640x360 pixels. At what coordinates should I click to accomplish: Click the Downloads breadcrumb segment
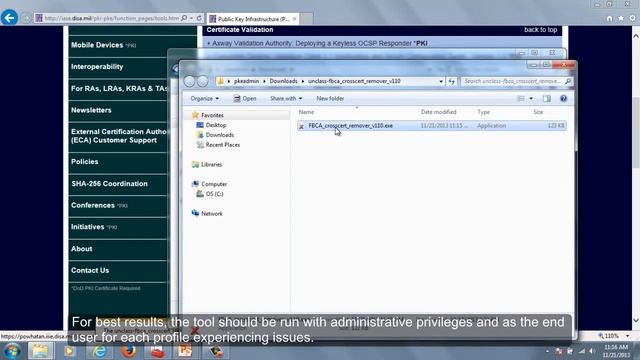283,81
